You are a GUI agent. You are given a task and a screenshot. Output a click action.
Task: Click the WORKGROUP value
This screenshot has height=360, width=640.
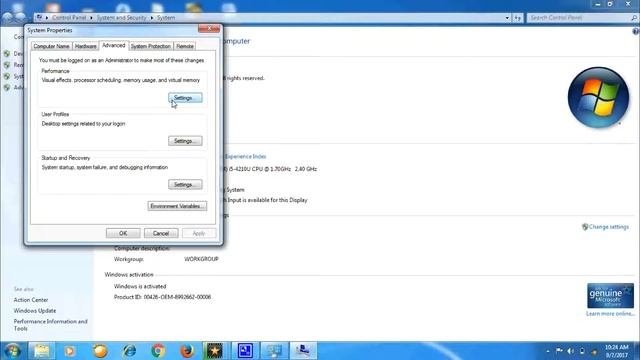[201, 259]
